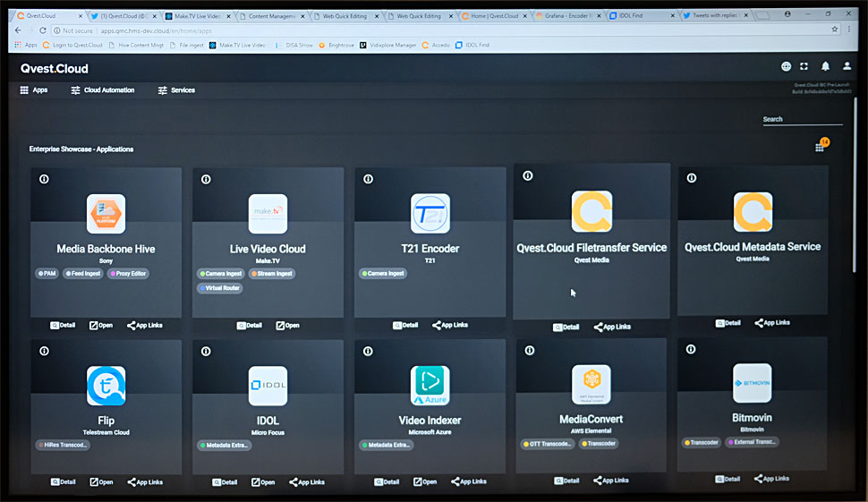868x502 pixels.
Task: Click the Stream Ingest tag
Action: click(x=271, y=274)
